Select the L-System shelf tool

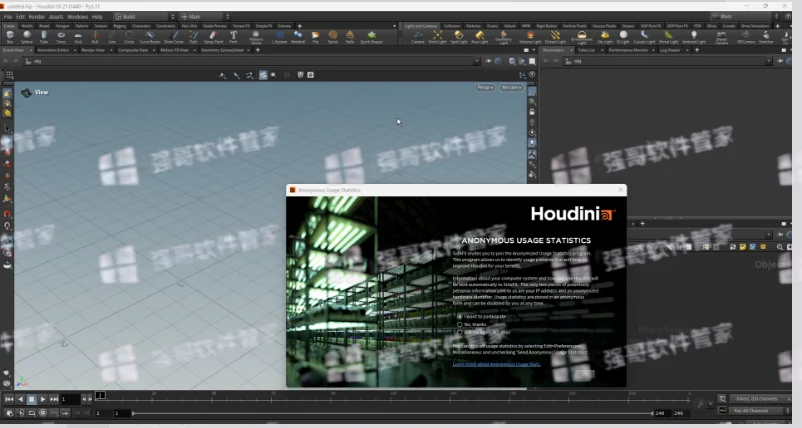pyautogui.click(x=279, y=36)
